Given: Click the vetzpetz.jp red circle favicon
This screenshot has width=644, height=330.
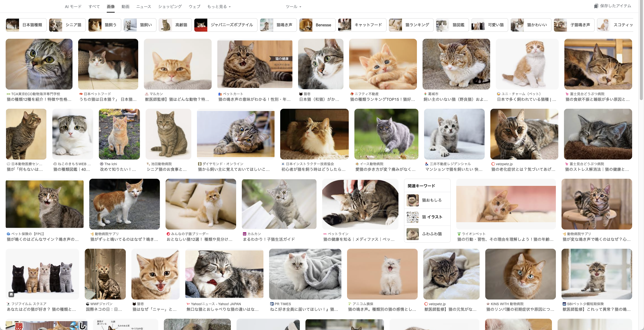Looking at the screenshot, I should [493, 164].
